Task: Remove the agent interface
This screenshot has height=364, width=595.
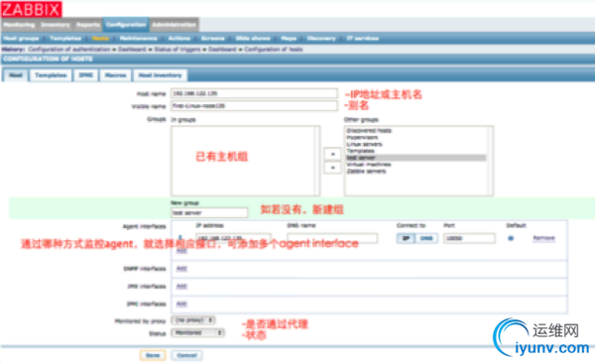Action: (543, 238)
